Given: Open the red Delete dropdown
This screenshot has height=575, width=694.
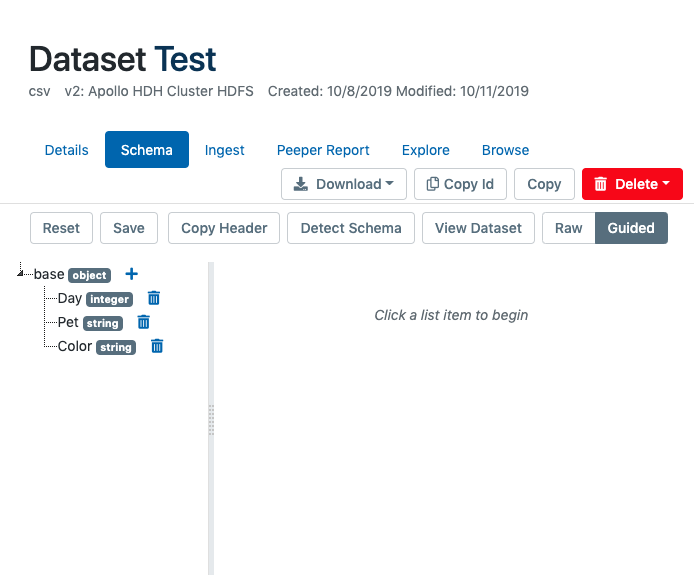Looking at the screenshot, I should click(632, 184).
